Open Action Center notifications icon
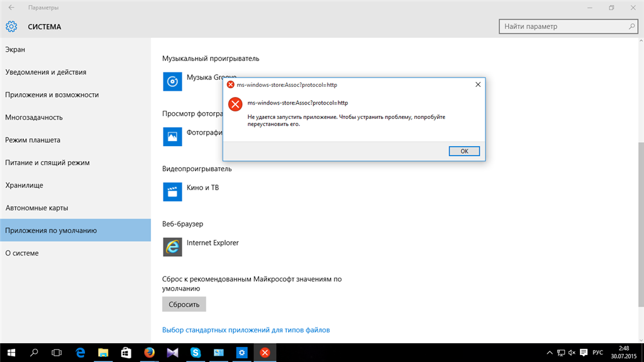The width and height of the screenshot is (644, 362). click(x=584, y=353)
